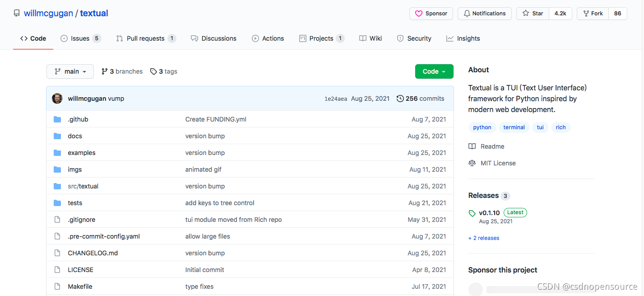View the 256 commits history
Screen dimensions: 644x296
click(420, 99)
